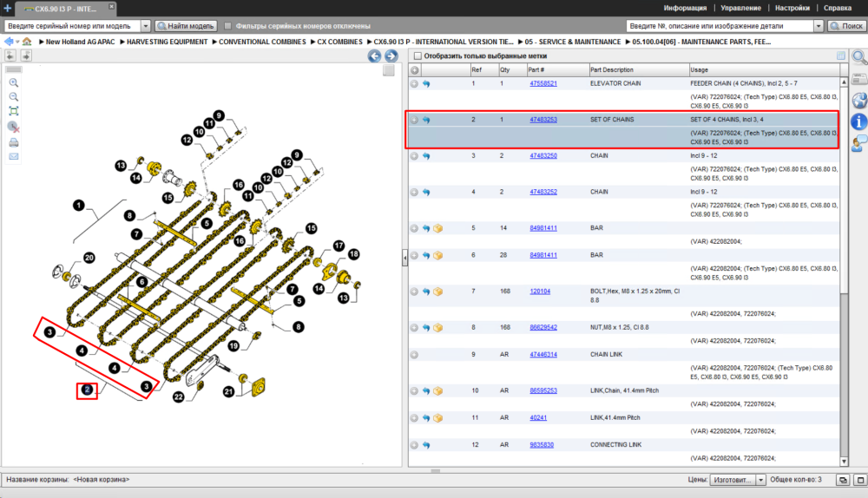Image resolution: width=868 pixels, height=498 pixels.
Task: Open part number 47483253 link
Action: 543,120
